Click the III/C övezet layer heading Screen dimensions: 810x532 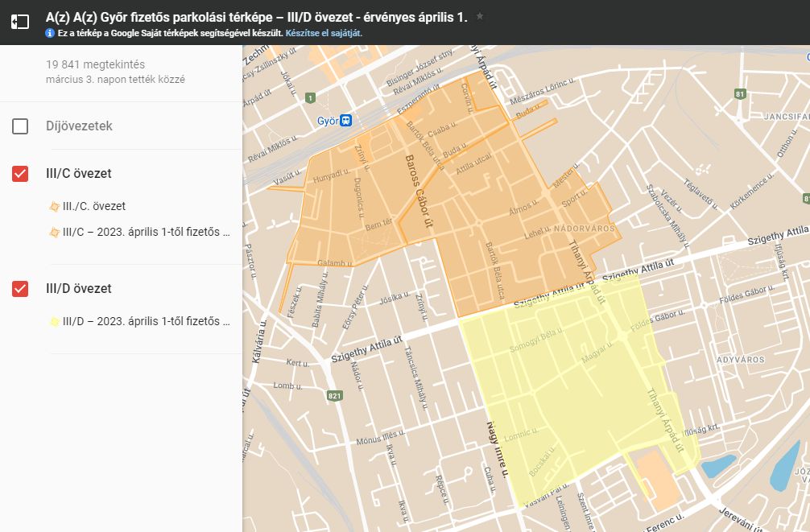[x=79, y=174]
